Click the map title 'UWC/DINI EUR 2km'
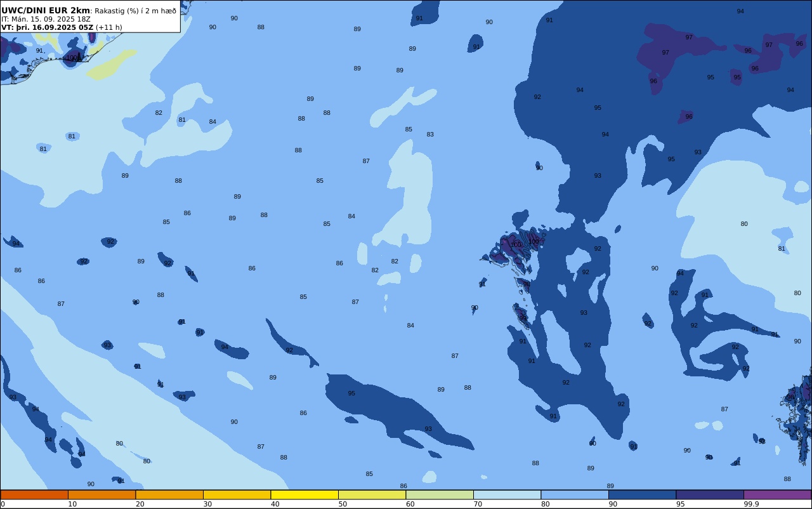812x509 pixels. click(46, 11)
